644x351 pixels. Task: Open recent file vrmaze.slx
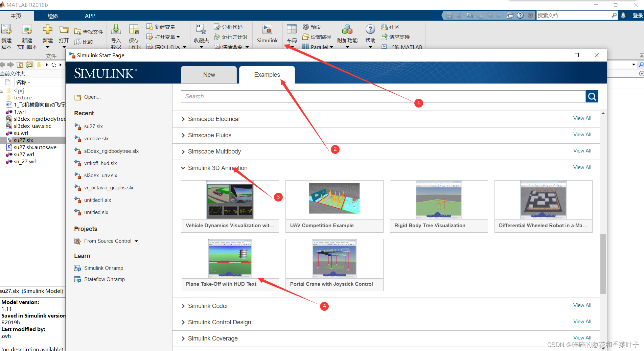tap(92, 139)
